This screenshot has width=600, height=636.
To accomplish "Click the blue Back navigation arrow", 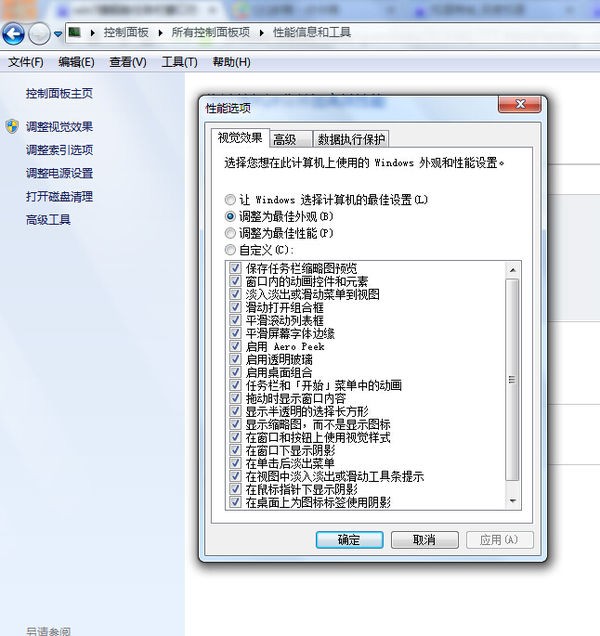I will click(13, 34).
